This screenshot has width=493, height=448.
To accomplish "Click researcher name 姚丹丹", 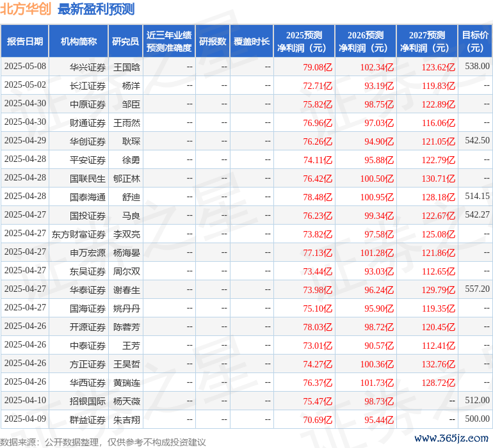I will coord(126,308).
